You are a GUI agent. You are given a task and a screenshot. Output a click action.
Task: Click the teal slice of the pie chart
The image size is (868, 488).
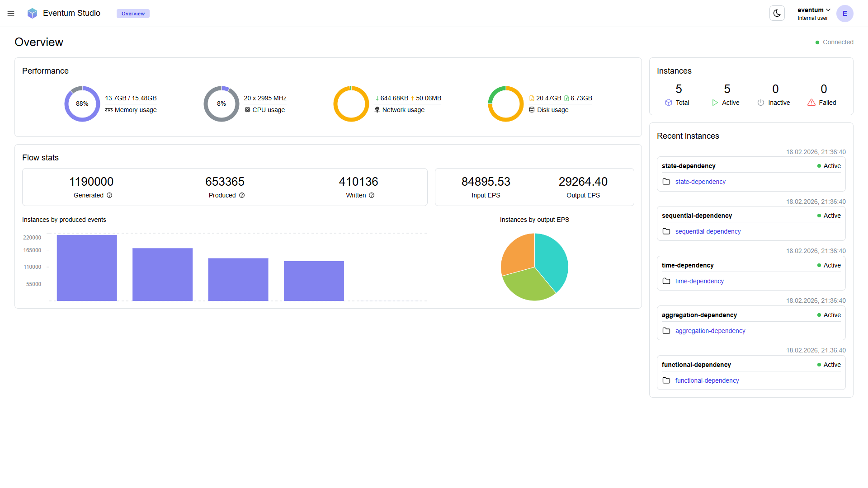(552, 260)
